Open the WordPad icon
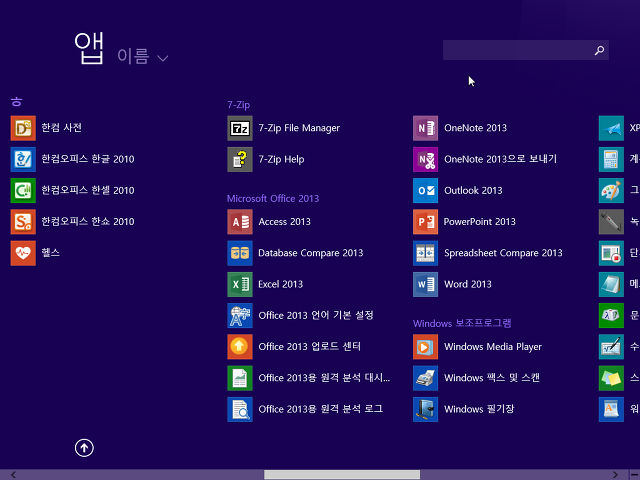640x480 pixels. tap(611, 409)
